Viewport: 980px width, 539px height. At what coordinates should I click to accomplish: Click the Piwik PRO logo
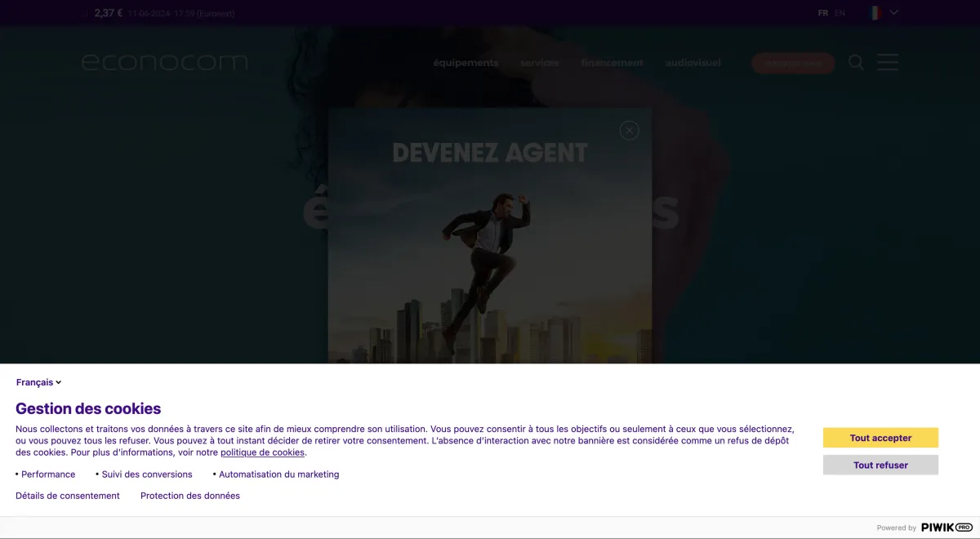tap(947, 528)
